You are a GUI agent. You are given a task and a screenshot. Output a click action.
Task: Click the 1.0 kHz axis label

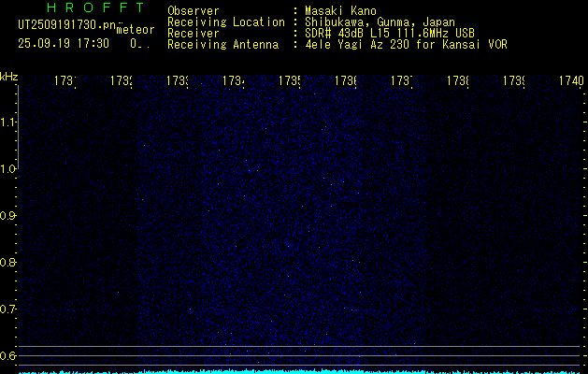pyautogui.click(x=7, y=169)
